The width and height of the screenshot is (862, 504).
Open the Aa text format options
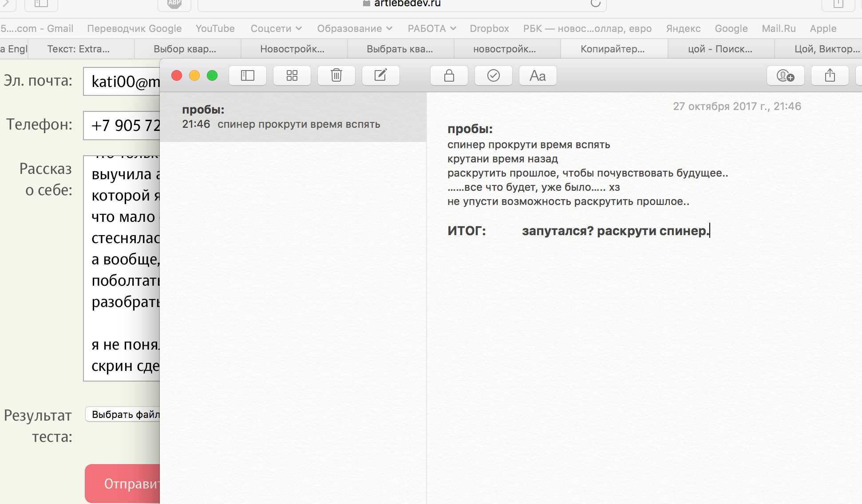point(538,76)
